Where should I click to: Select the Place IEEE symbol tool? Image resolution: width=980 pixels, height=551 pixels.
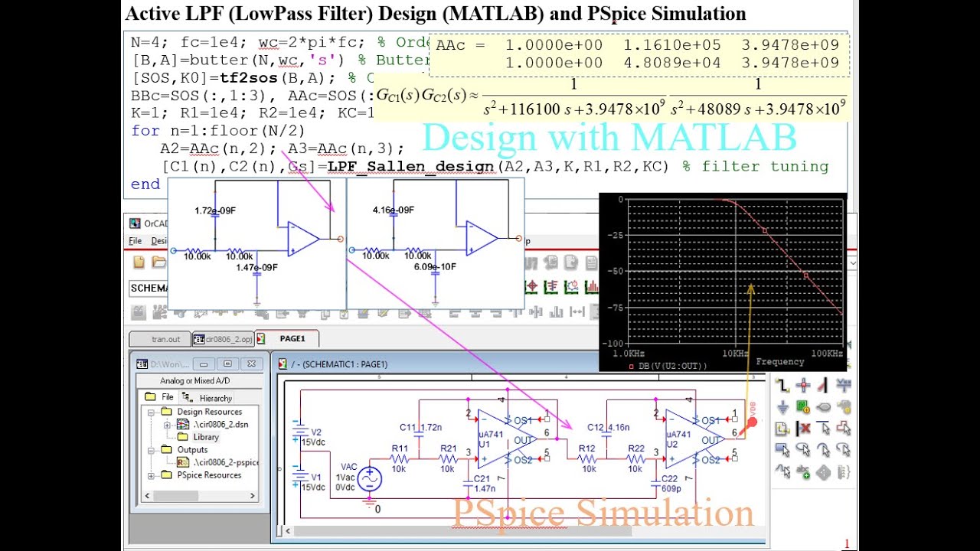coord(823,472)
